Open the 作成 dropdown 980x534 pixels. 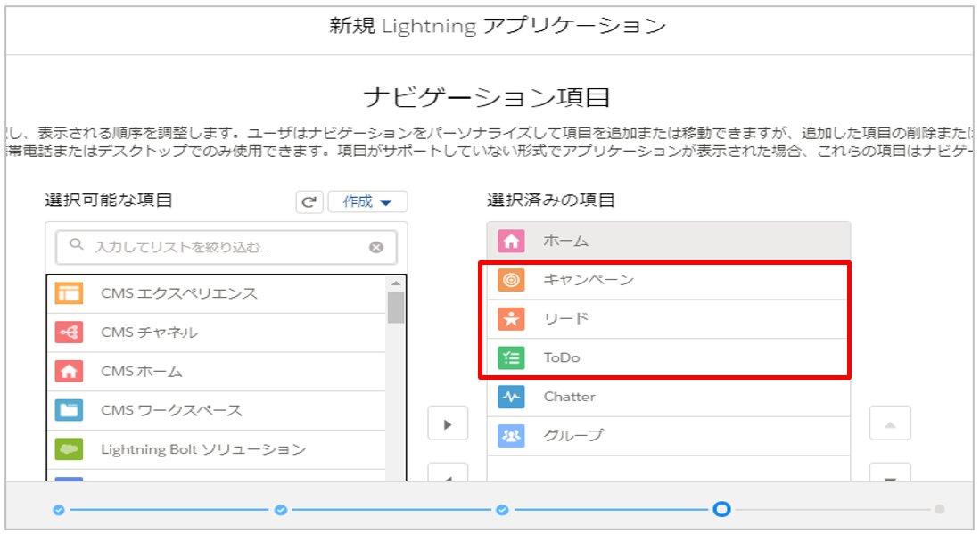point(367,201)
